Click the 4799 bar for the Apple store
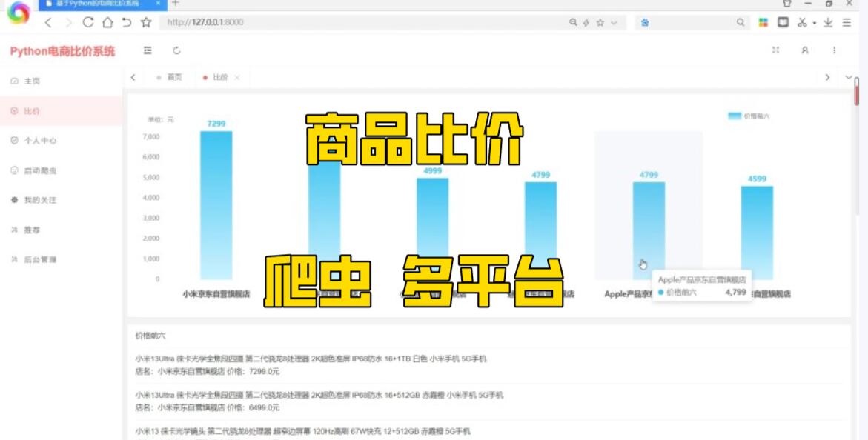 [x=649, y=231]
